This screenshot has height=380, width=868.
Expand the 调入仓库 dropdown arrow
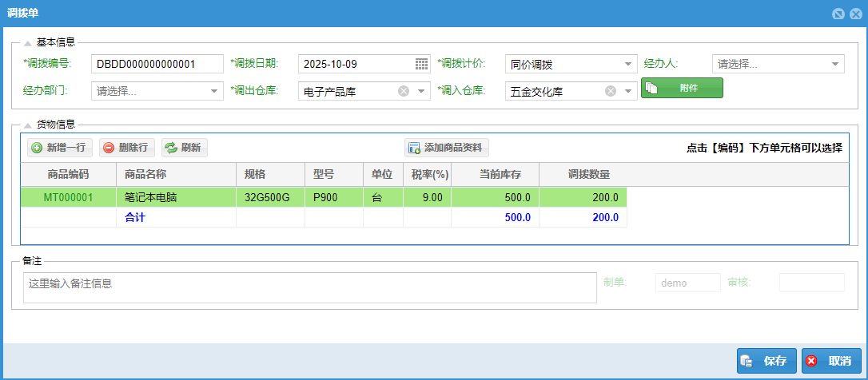pyautogui.click(x=628, y=91)
